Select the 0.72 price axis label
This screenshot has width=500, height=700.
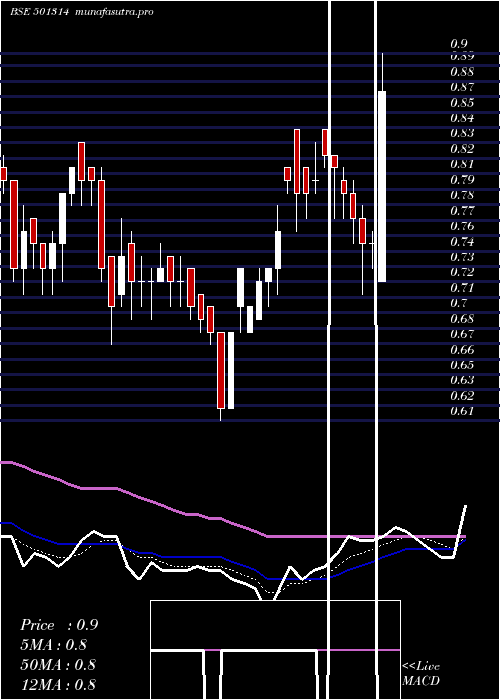(x=462, y=272)
